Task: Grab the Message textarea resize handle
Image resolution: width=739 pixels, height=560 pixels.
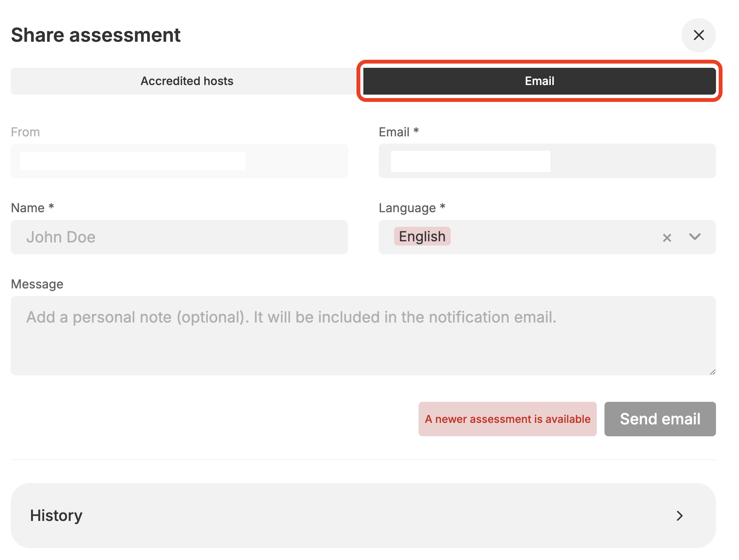Action: click(713, 372)
